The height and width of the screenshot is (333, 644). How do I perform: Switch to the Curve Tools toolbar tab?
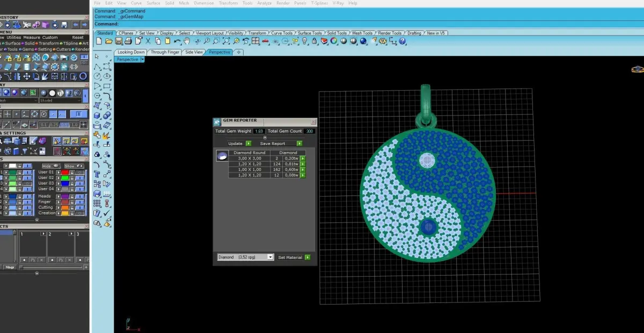(x=282, y=33)
